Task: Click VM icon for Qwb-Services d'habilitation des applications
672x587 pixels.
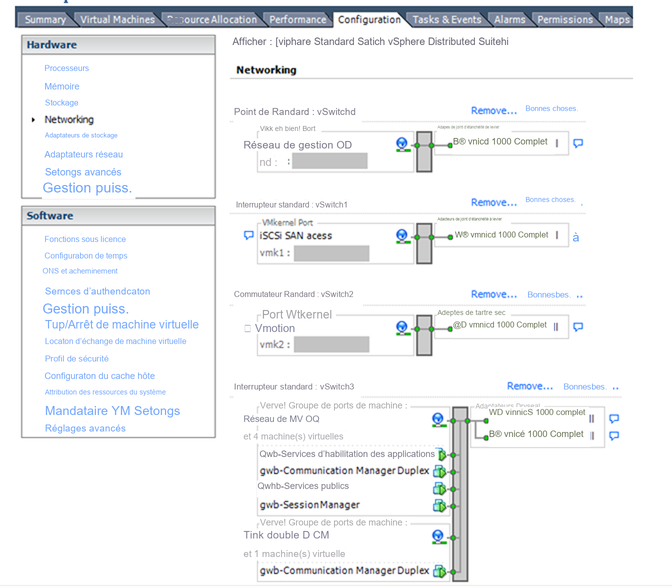Action: 440,454
